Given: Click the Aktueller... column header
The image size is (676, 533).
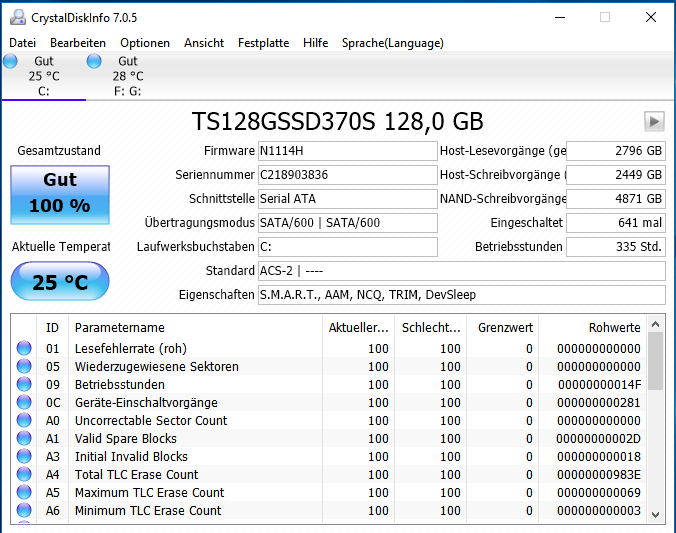Looking at the screenshot, I should click(358, 328).
